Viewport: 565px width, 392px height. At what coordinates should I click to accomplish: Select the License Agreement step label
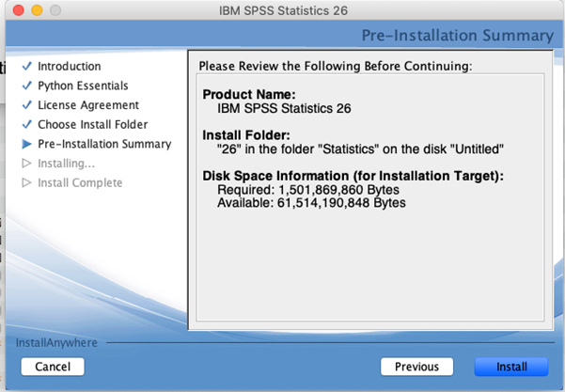88,105
